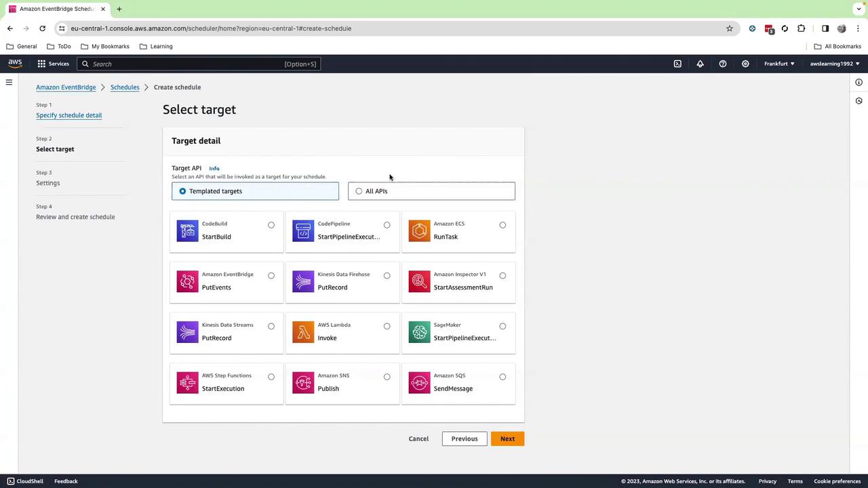The height and width of the screenshot is (488, 868).
Task: Click the Amazon ECS service icon
Action: pyautogui.click(x=419, y=230)
